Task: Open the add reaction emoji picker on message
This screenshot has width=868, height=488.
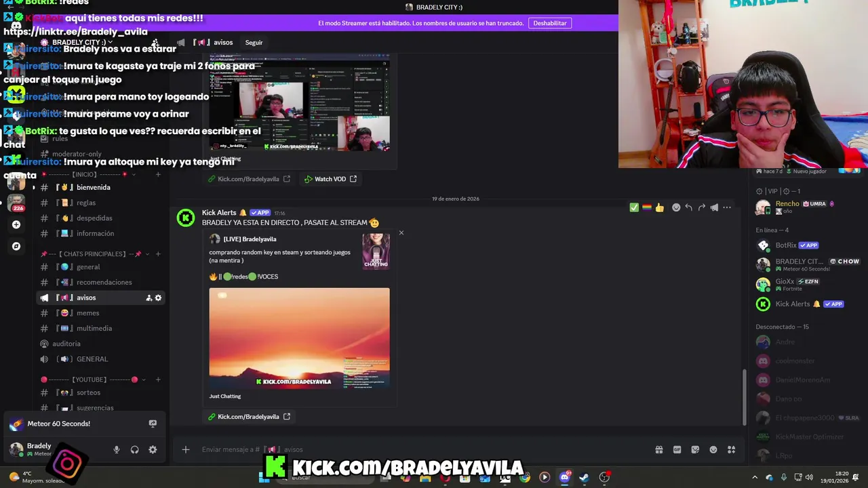Action: coord(676,207)
